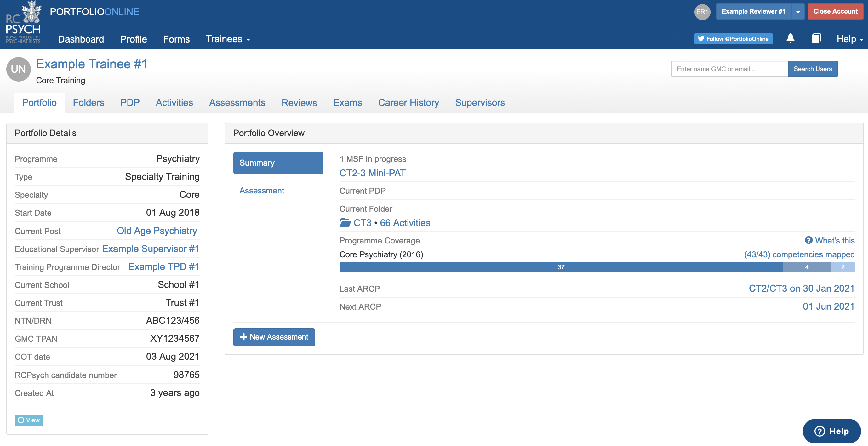
Task: Select the Assessment overview pill
Action: click(x=261, y=190)
